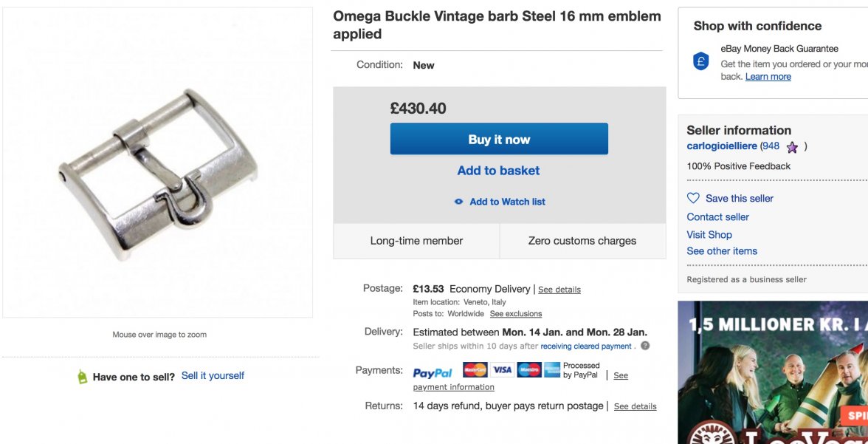This screenshot has height=444, width=868.
Task: Click the MasterCard payment icon
Action: pos(475,370)
